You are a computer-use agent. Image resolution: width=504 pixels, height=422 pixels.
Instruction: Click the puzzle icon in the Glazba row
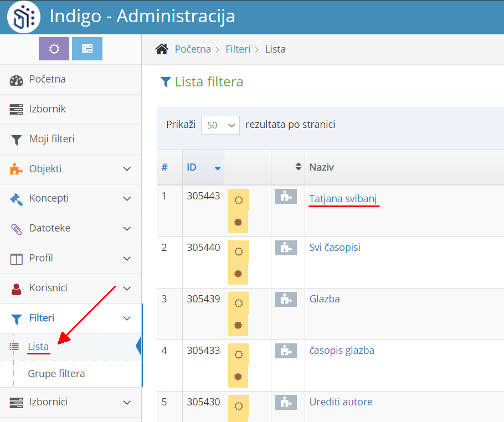286,300
